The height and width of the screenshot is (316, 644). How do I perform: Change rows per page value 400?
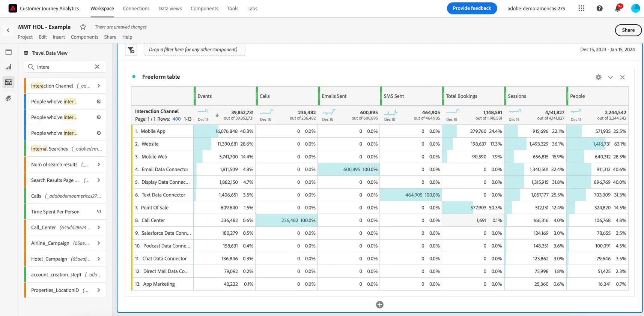[176, 119]
